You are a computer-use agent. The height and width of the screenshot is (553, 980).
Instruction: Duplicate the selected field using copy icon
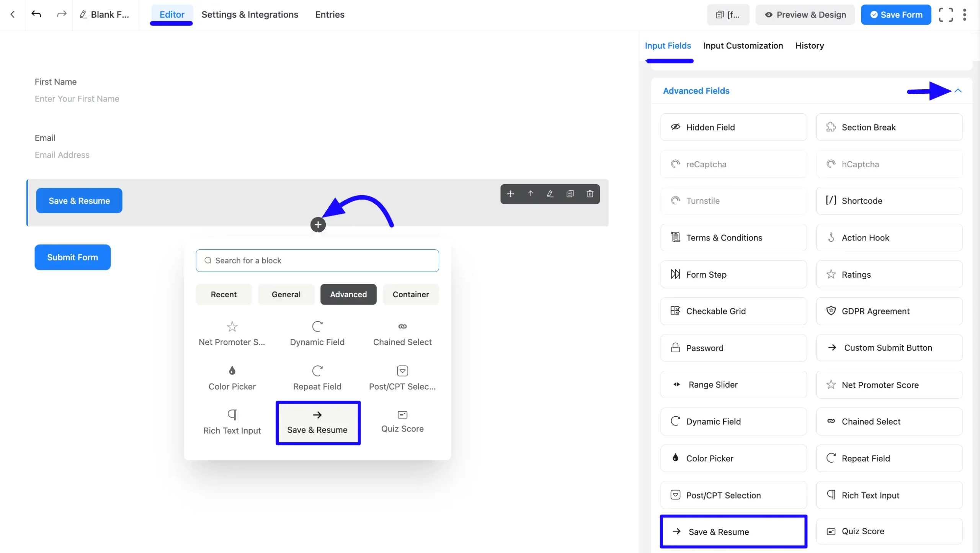coord(570,194)
